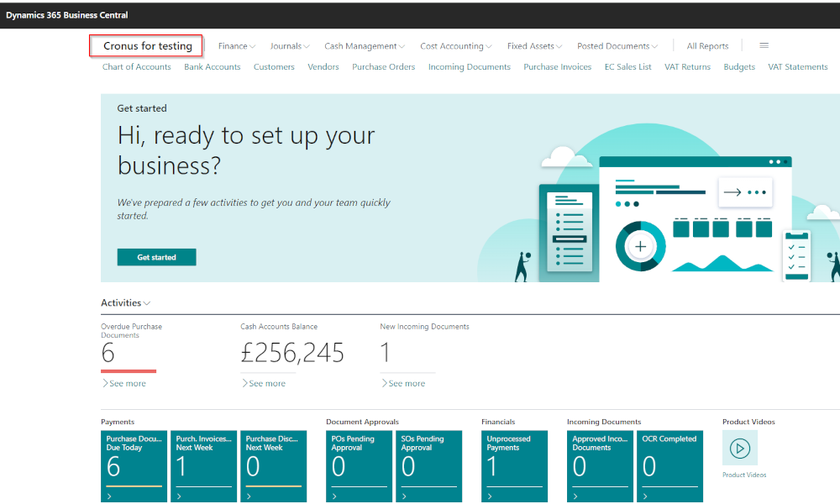Open VAT Statements
Viewport: 840px width, 504px height.
pyautogui.click(x=798, y=67)
